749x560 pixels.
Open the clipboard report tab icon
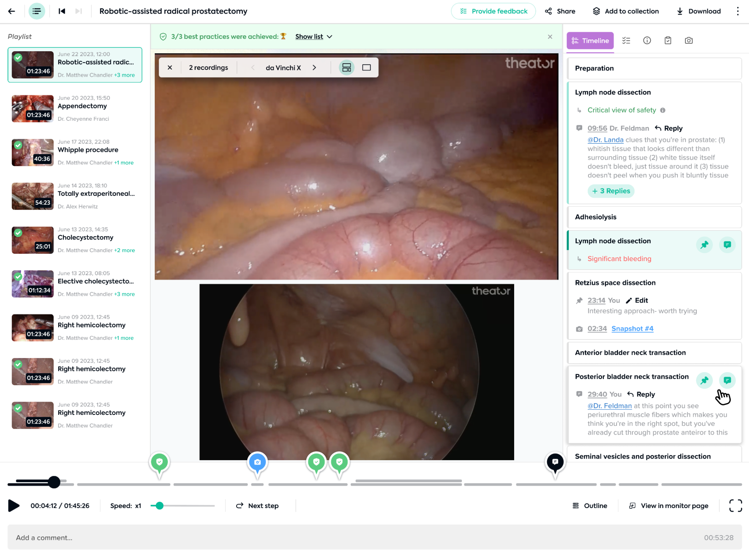tap(668, 41)
